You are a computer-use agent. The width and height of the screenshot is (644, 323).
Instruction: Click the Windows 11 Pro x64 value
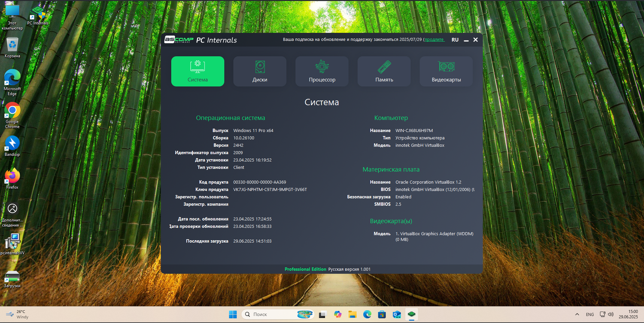tap(253, 130)
